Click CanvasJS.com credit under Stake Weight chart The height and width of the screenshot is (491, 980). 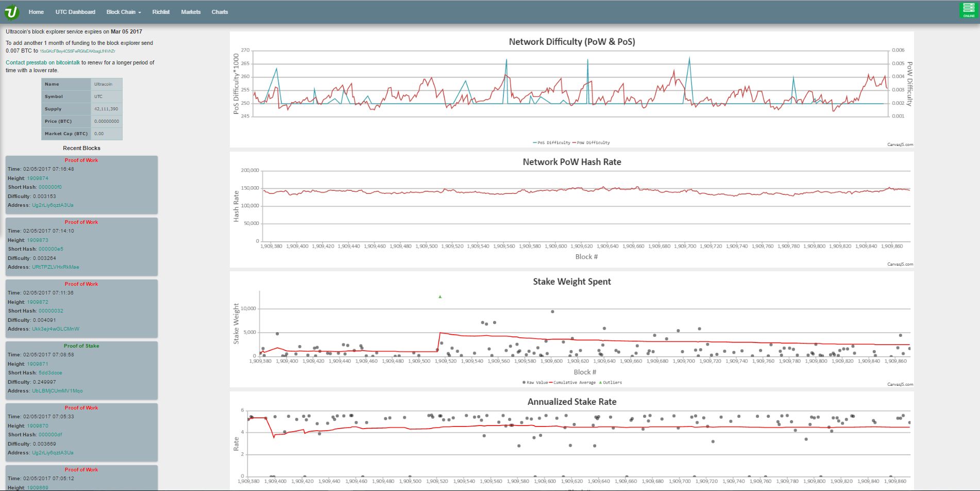pos(900,384)
